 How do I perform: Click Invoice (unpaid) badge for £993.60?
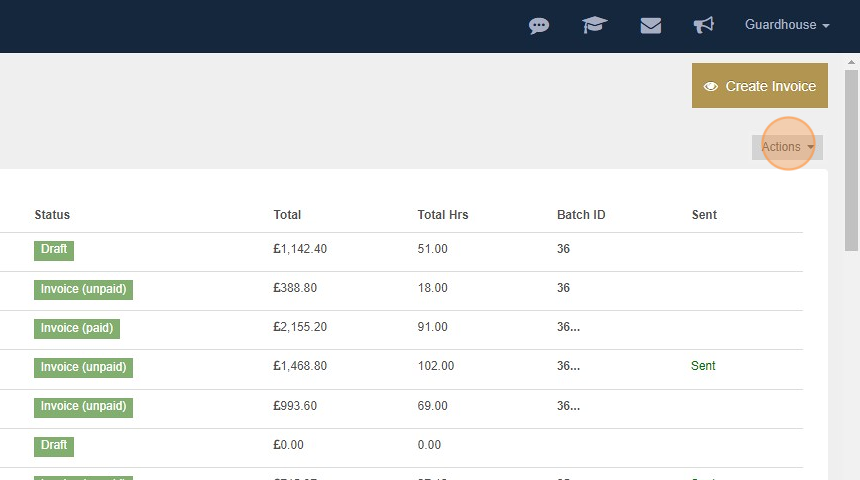(83, 406)
